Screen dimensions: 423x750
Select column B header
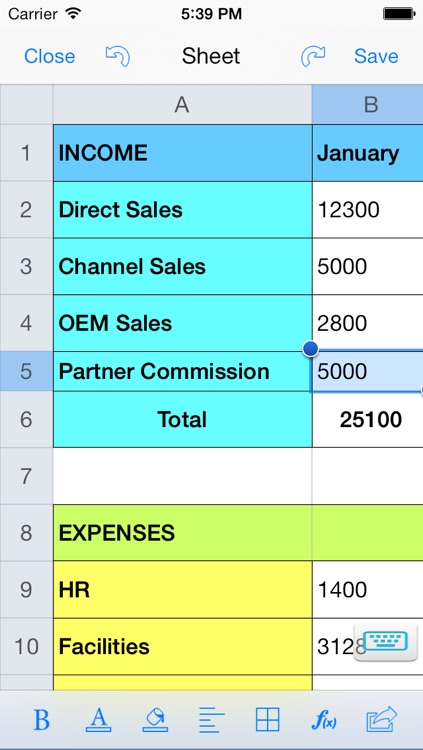tap(367, 104)
